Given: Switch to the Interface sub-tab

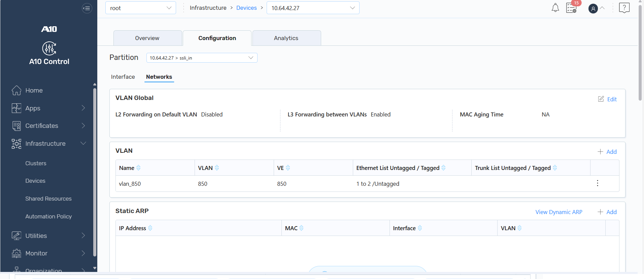Looking at the screenshot, I should [x=123, y=77].
